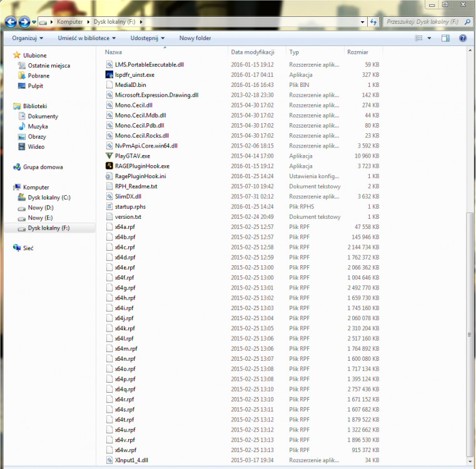The image size is (476, 469).
Task: Sort by the Rozmiar column header
Action: point(358,52)
